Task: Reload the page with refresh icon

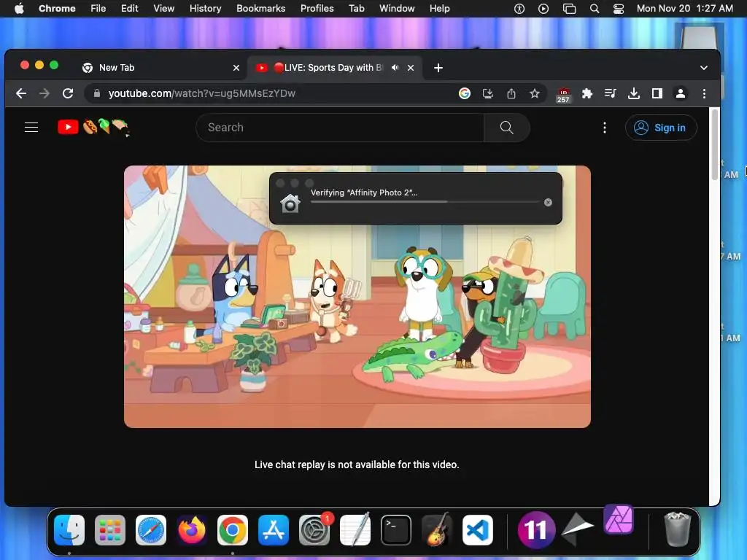Action: pyautogui.click(x=68, y=93)
